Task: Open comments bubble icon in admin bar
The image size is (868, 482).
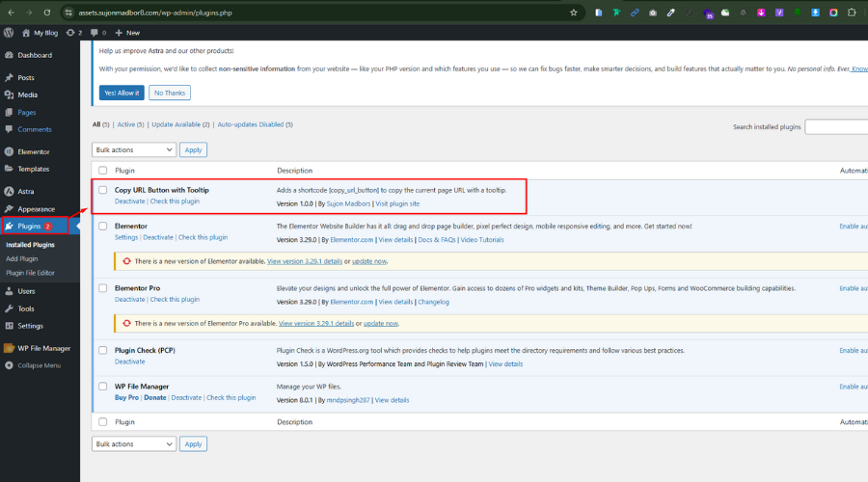Action: pyautogui.click(x=95, y=33)
